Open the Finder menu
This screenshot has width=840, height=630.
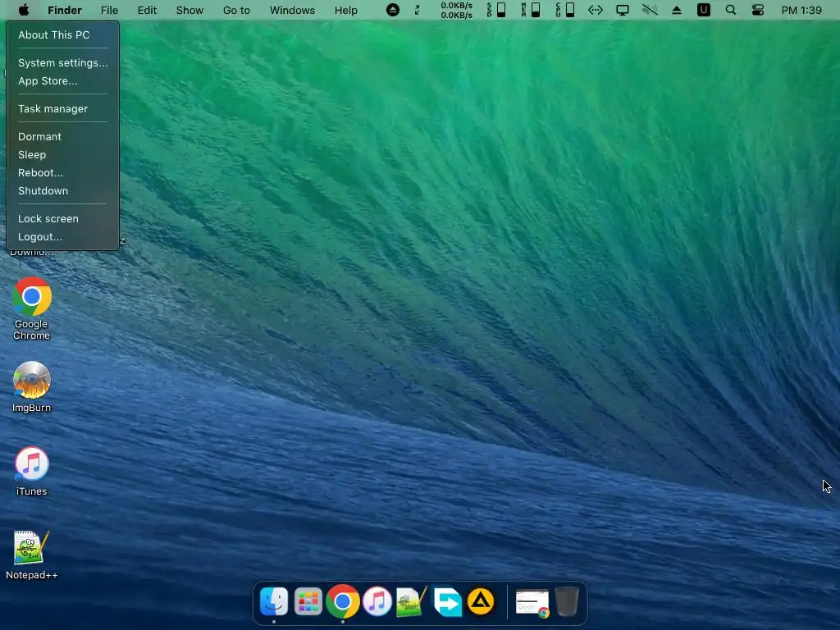coord(64,10)
